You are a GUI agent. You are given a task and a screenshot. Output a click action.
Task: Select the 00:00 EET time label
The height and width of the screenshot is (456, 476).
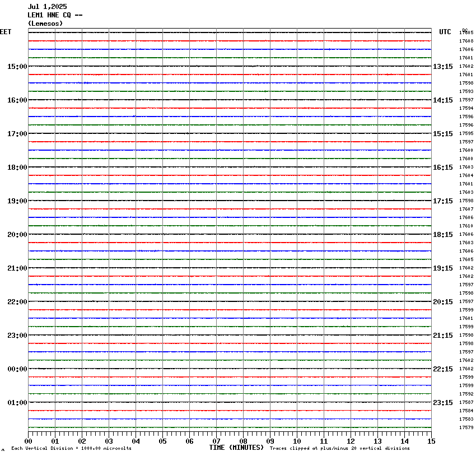pos(17,369)
